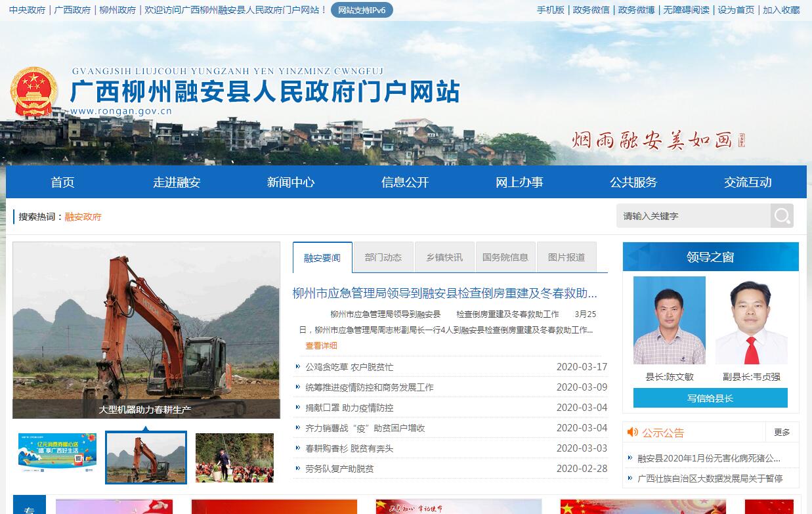
Task: Click the search magnifier icon
Action: [x=781, y=216]
